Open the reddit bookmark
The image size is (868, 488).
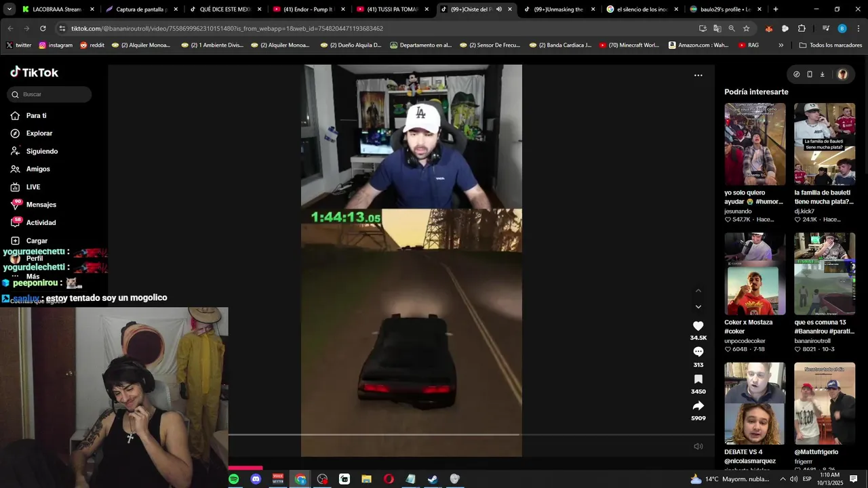pyautogui.click(x=92, y=45)
